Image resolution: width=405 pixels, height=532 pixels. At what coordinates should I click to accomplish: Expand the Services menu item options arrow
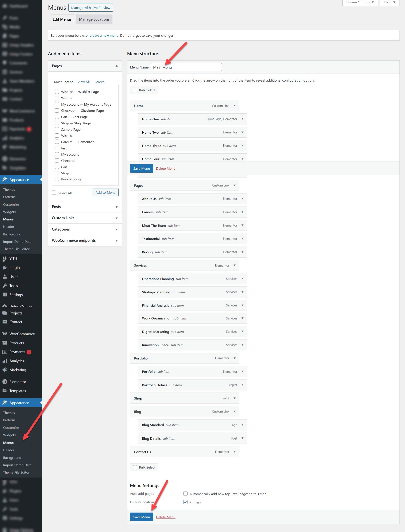[235, 265]
